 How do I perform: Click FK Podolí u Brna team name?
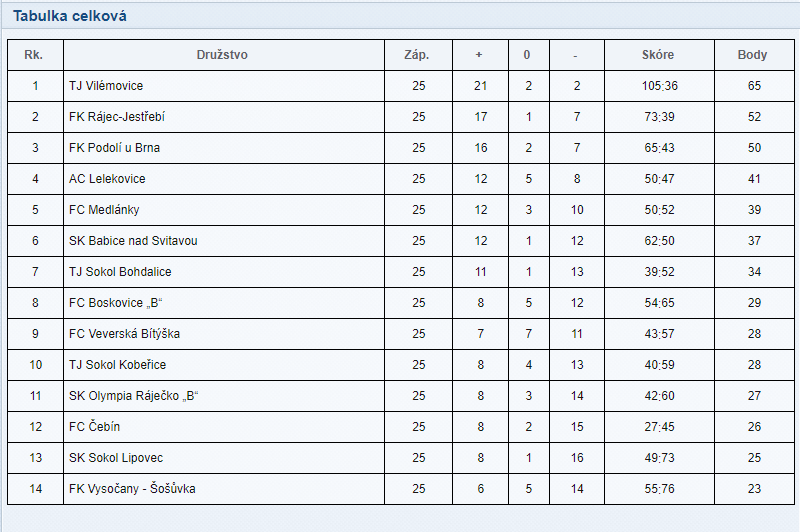click(114, 148)
